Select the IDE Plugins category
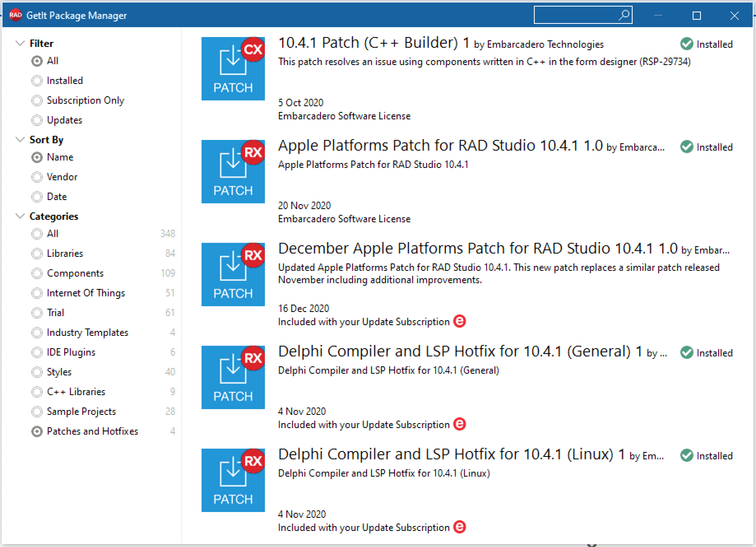This screenshot has width=756, height=547. (x=37, y=352)
